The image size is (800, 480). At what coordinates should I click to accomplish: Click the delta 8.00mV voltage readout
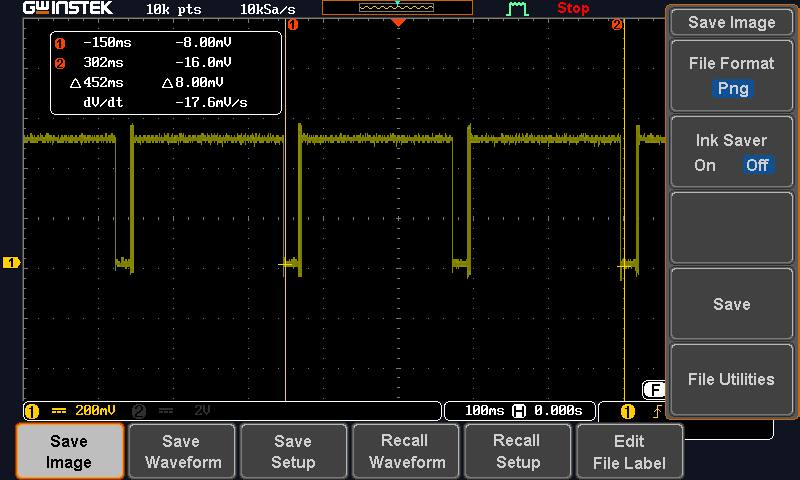193,83
